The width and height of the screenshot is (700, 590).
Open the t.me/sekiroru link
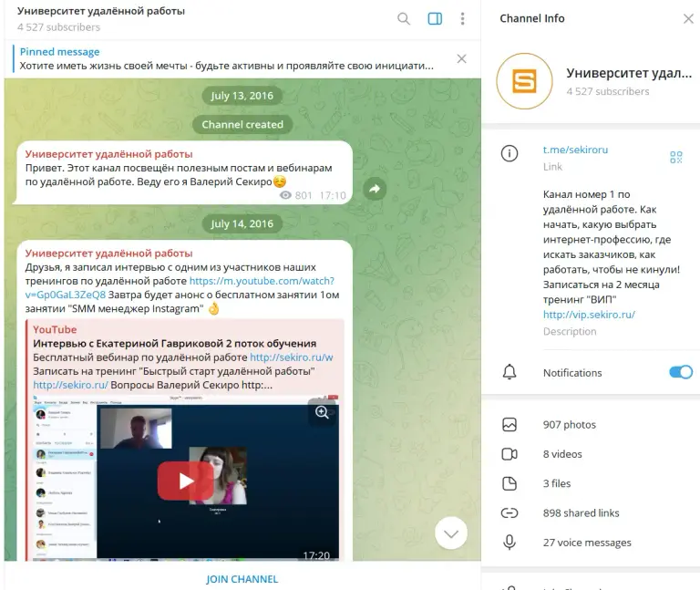coord(575,150)
